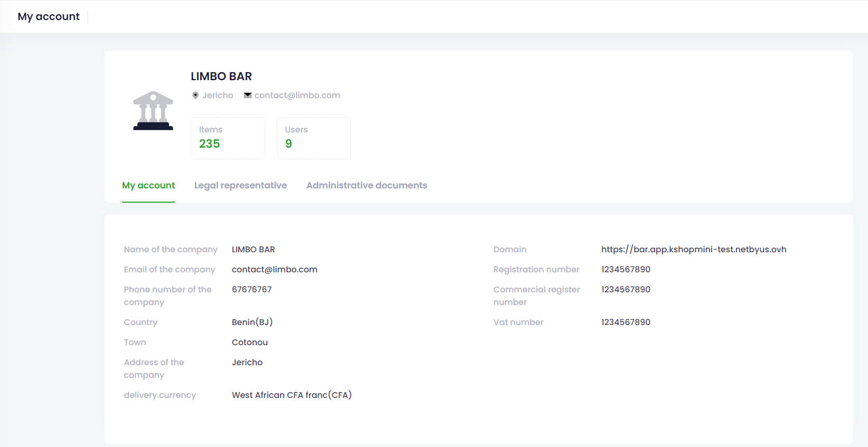Click the location pin icon beside Jericho
This screenshot has width=868, height=447.
tap(195, 96)
